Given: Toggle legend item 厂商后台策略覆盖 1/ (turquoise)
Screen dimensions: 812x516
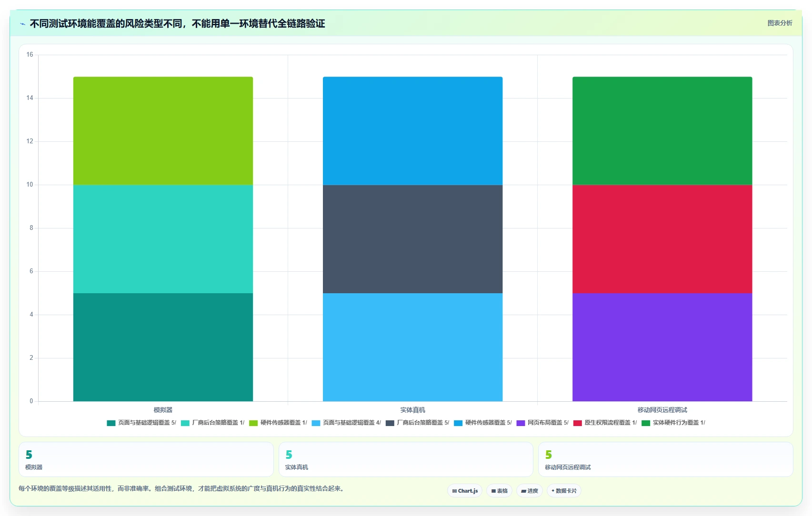Looking at the screenshot, I should point(213,423).
